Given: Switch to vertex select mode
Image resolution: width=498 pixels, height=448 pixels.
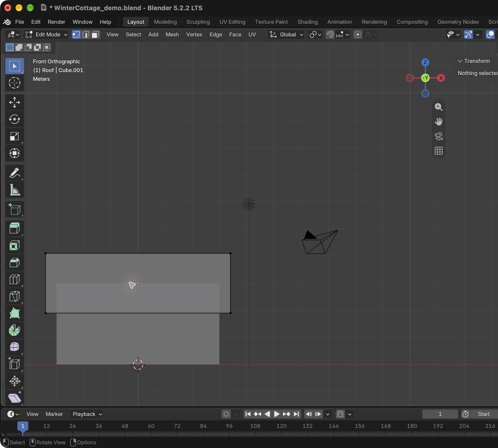Looking at the screenshot, I should coord(76,35).
